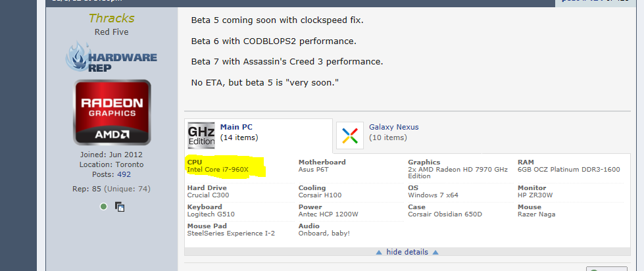Open the Thracks user profile link
This screenshot has height=271, width=644.
(111, 18)
